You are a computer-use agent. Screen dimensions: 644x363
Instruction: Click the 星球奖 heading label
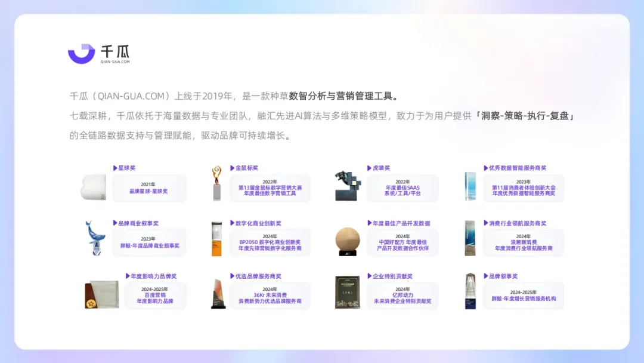(124, 168)
